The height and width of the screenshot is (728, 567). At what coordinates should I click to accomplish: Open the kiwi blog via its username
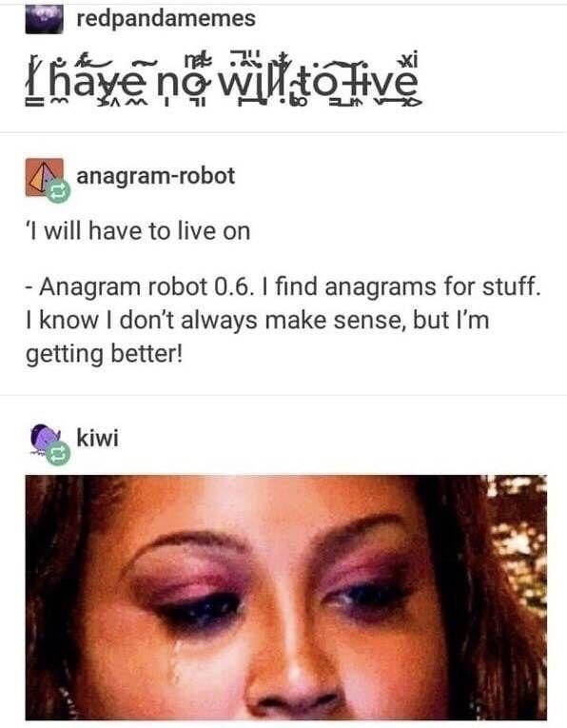[x=97, y=438]
